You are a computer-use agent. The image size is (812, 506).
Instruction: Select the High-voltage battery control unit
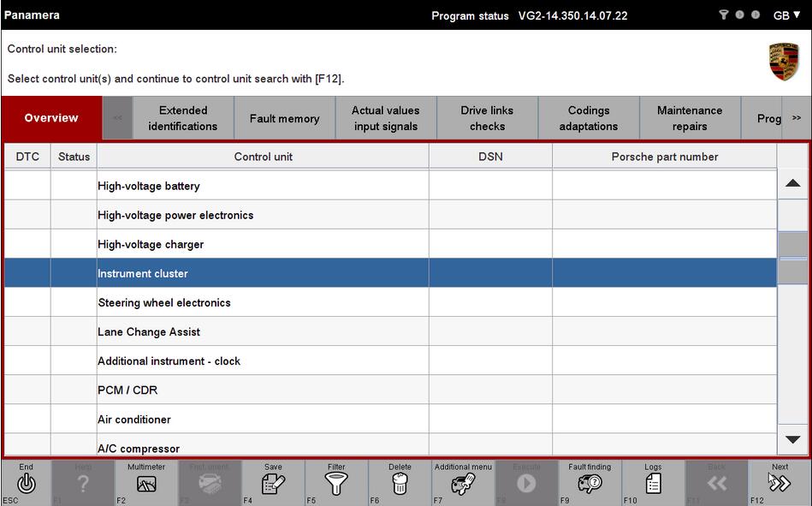point(390,186)
